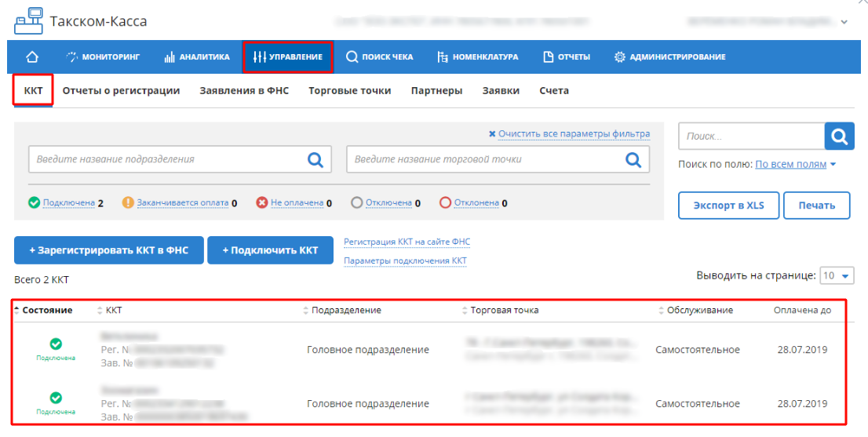Click first row Самостоятельное cell
Image resolution: width=868 pixels, height=437 pixels.
(698, 350)
